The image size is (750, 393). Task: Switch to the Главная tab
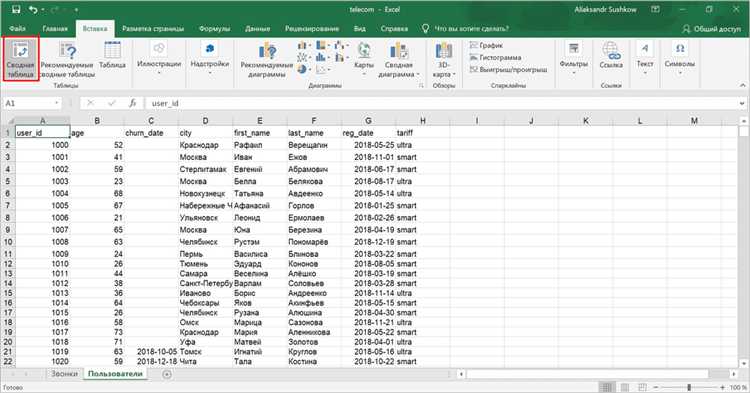55,29
